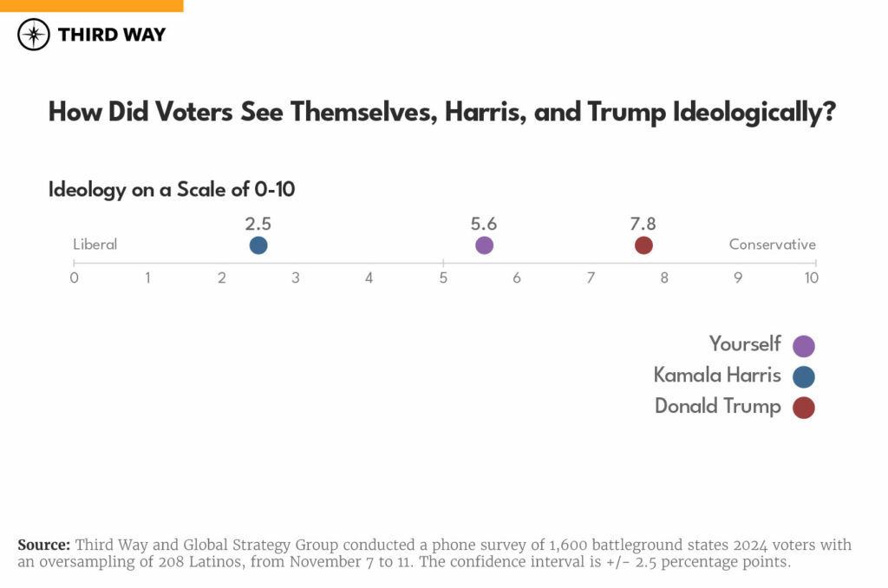
Task: Click the midpoint tick labeled 5
Action: click(x=443, y=278)
